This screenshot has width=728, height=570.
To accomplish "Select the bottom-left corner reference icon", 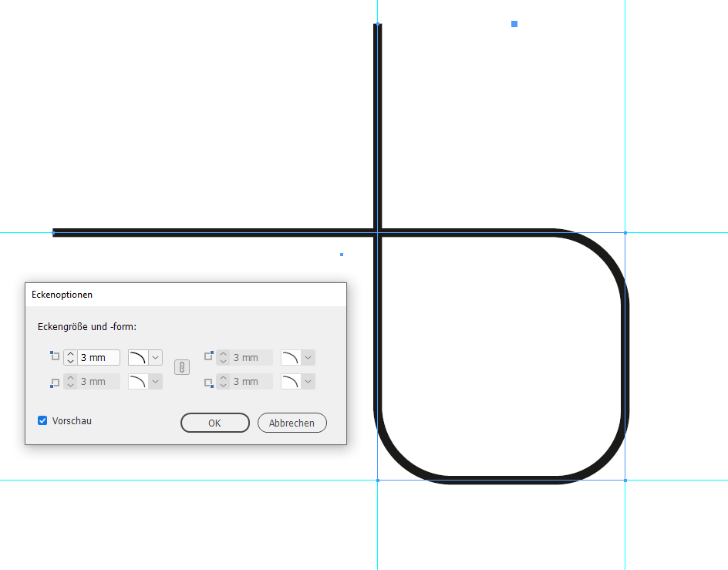I will click(54, 381).
